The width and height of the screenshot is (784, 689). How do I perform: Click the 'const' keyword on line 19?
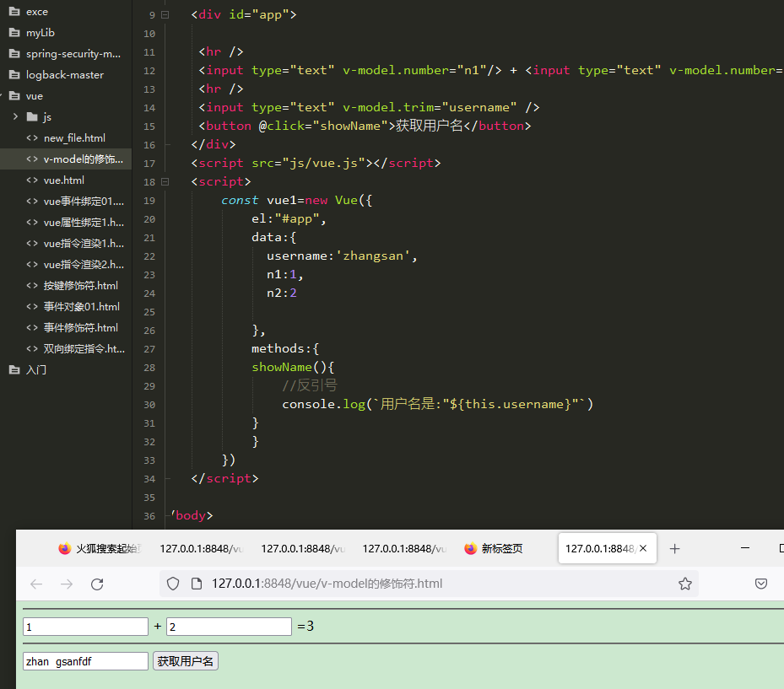click(x=240, y=200)
